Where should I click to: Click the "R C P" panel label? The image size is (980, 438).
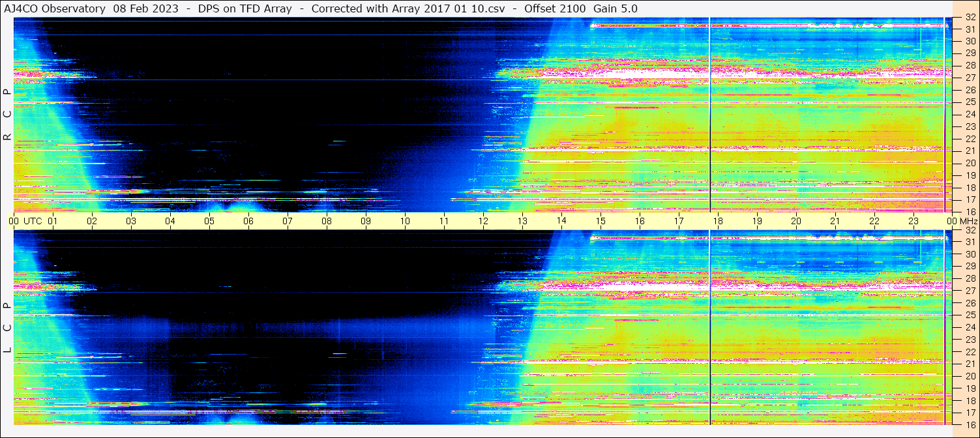pyautogui.click(x=8, y=115)
